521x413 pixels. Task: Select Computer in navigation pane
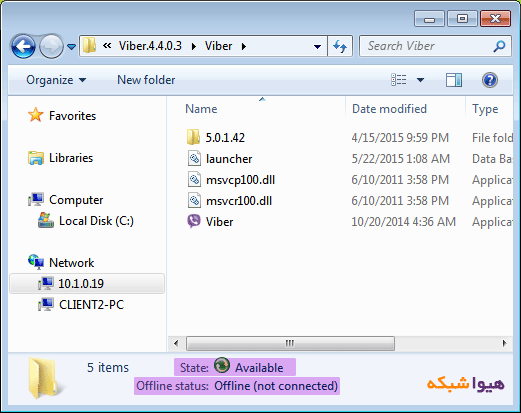tap(76, 200)
